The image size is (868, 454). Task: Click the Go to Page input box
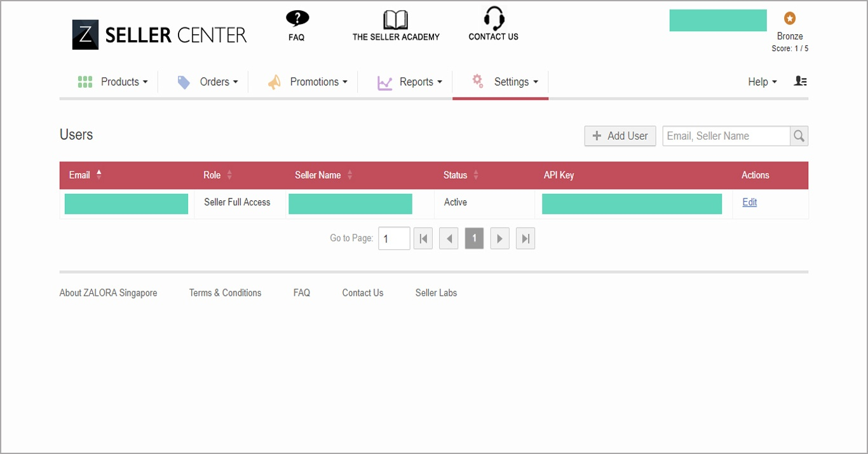[x=394, y=238]
